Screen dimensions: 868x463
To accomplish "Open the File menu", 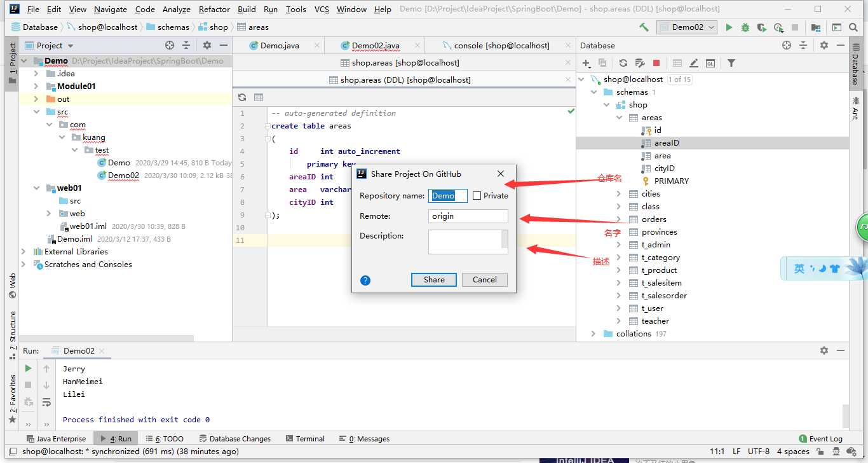I will pyautogui.click(x=33, y=10).
